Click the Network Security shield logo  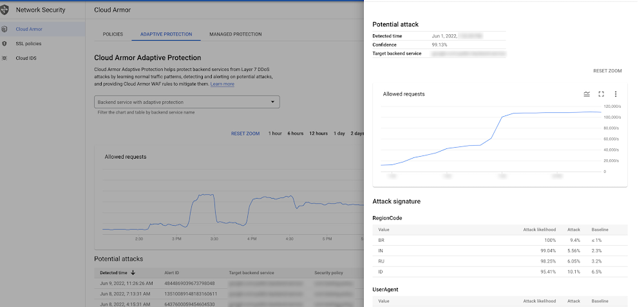pyautogui.click(x=5, y=10)
